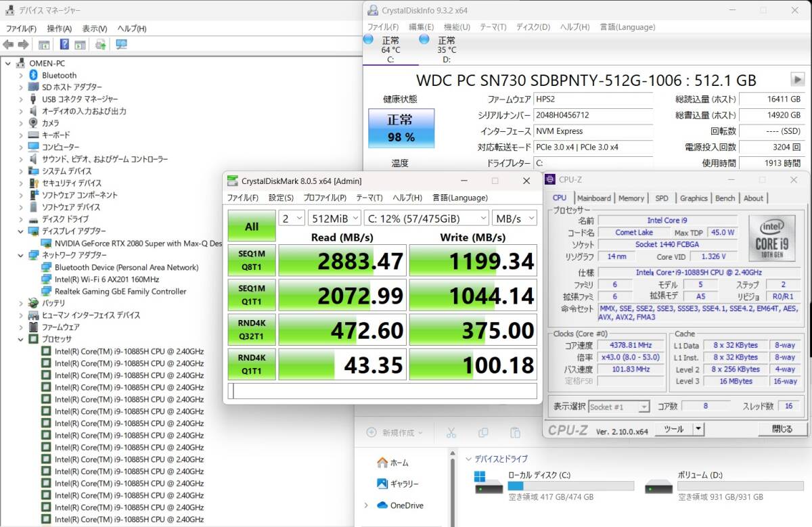This screenshot has width=812, height=527.
Task: Toggle the console tree pane icon in Device Manager
Action: (44, 45)
